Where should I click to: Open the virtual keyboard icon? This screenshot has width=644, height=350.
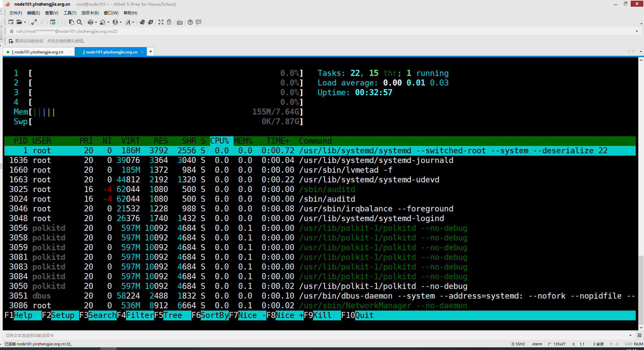[x=180, y=22]
